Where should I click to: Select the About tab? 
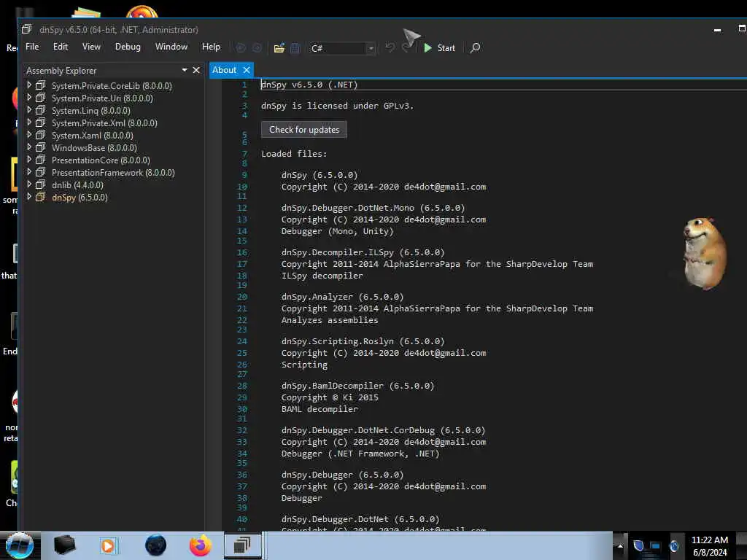225,70
